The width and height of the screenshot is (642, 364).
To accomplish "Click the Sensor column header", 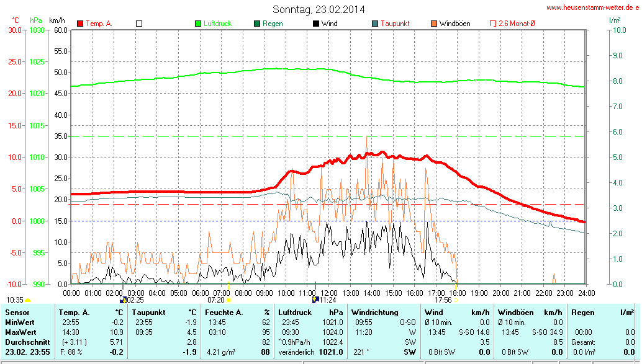I will (17, 313).
